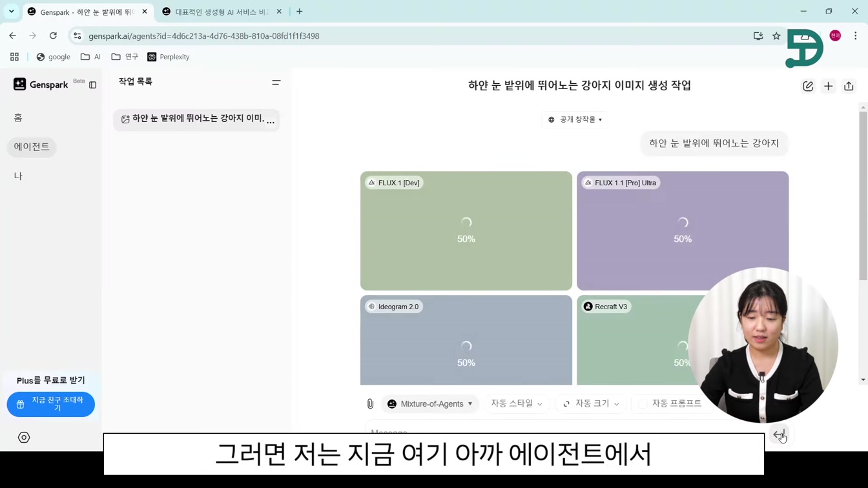Screen dimensions: 868x488
Task: Open the AI bookmark folder
Action: click(x=90, y=57)
